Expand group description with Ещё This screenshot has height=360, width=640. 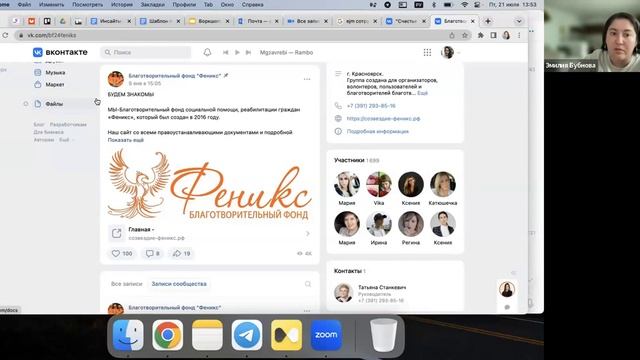pos(422,93)
